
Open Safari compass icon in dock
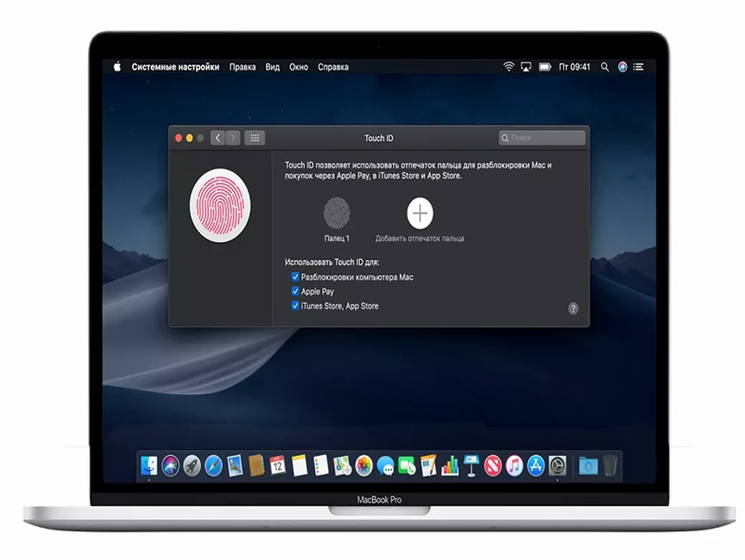[x=213, y=465]
